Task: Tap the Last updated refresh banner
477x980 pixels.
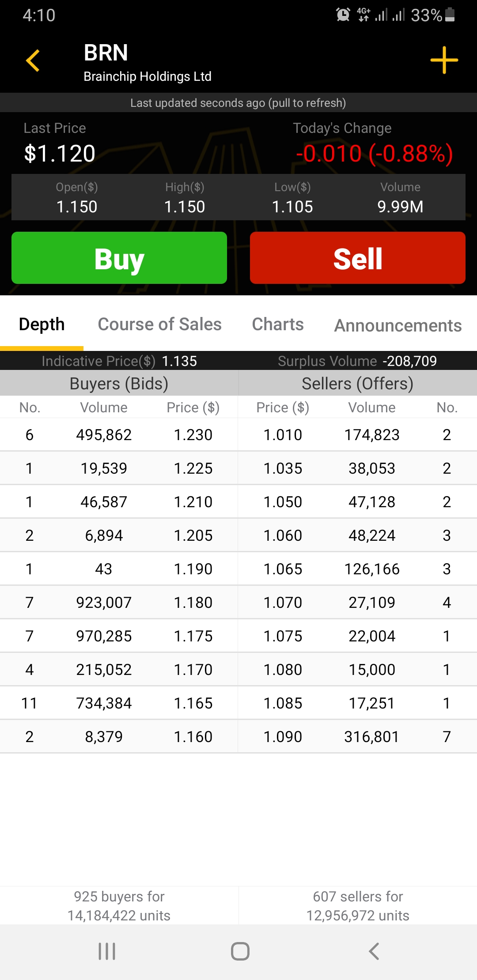Action: [238, 103]
